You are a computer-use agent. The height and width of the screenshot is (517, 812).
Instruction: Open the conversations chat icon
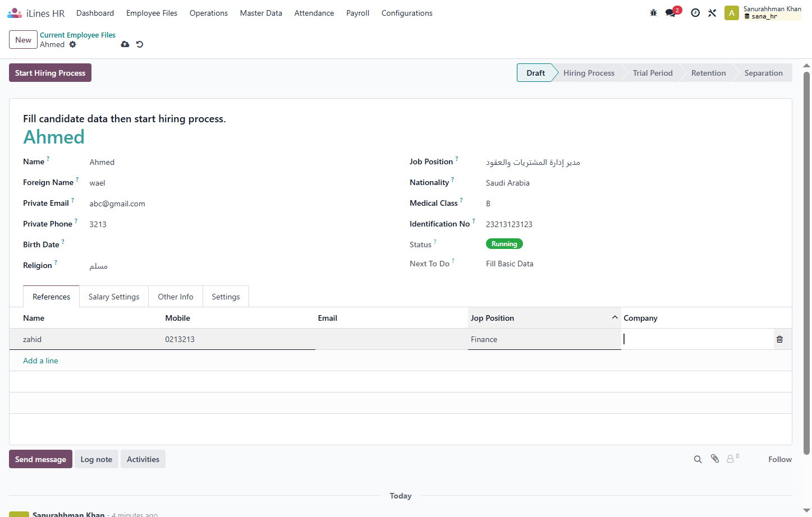tap(671, 13)
